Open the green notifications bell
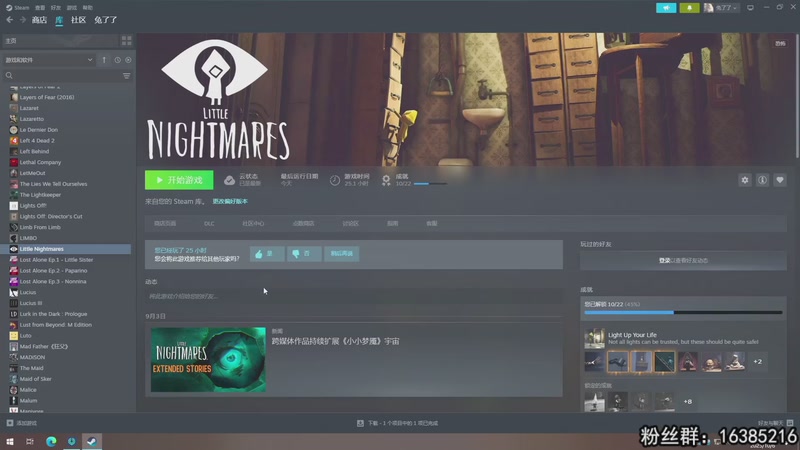Screen dimensions: 800x450 pyautogui.click(x=689, y=8)
